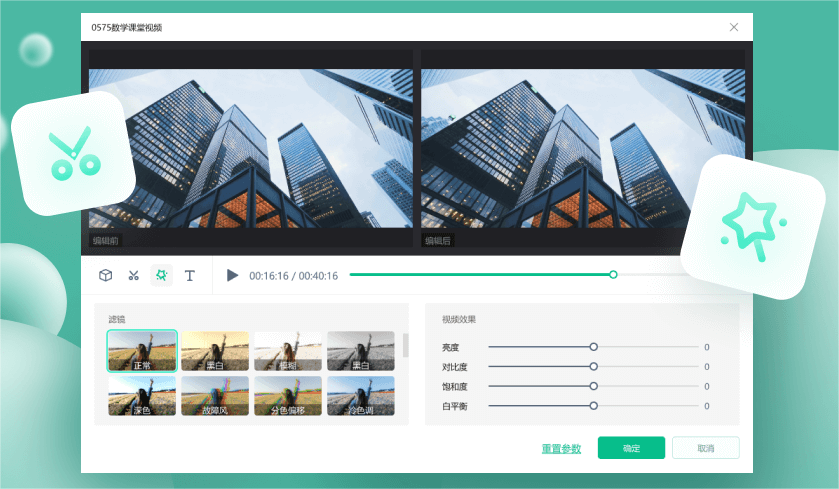
Task: Click the 白平衡 white balance slider handle
Action: [x=593, y=406]
